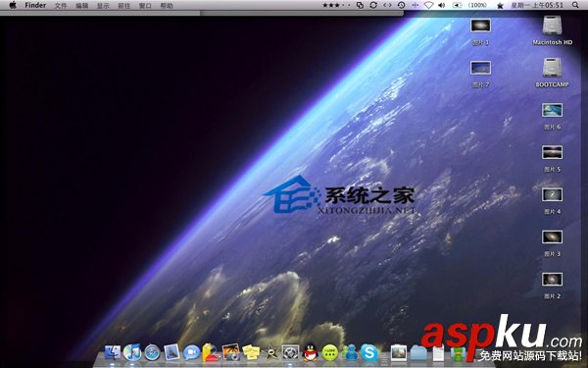Select the 图片 5 desktop thumbnail
The image size is (588, 368).
[552, 152]
